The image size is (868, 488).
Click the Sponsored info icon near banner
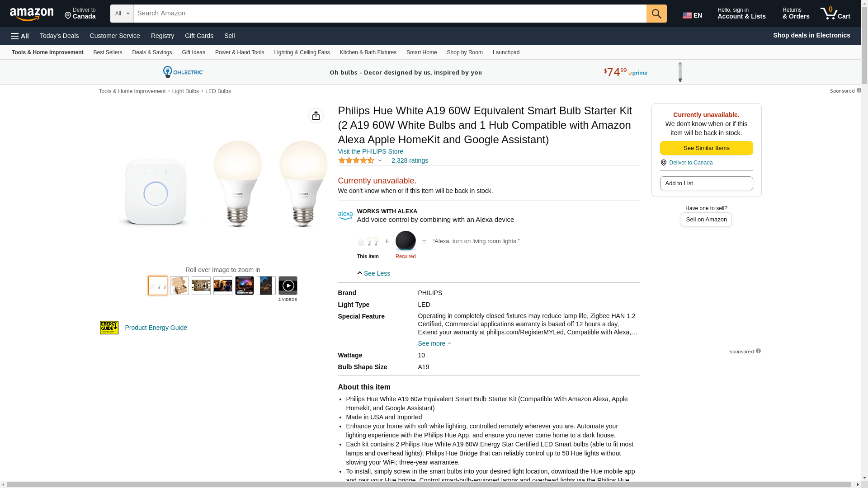coord(859,90)
